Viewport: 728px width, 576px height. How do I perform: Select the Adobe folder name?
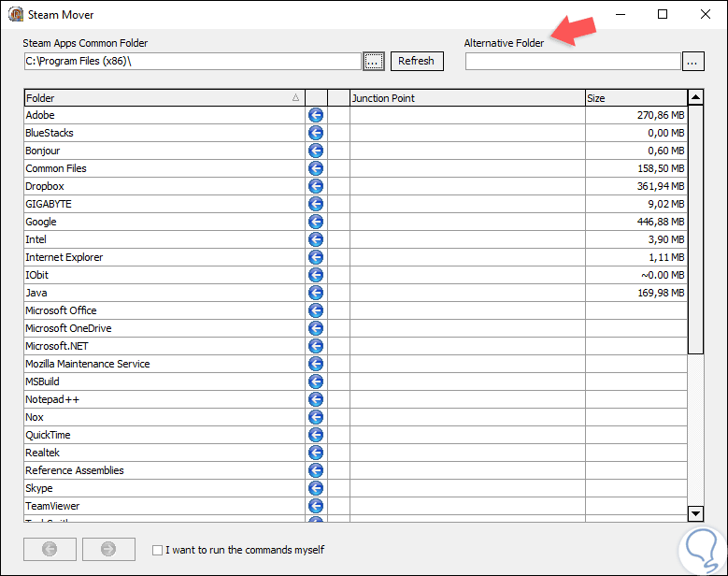pyautogui.click(x=40, y=115)
